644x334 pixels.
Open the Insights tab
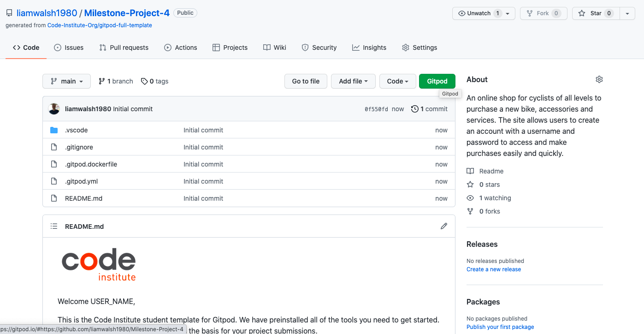click(x=369, y=48)
